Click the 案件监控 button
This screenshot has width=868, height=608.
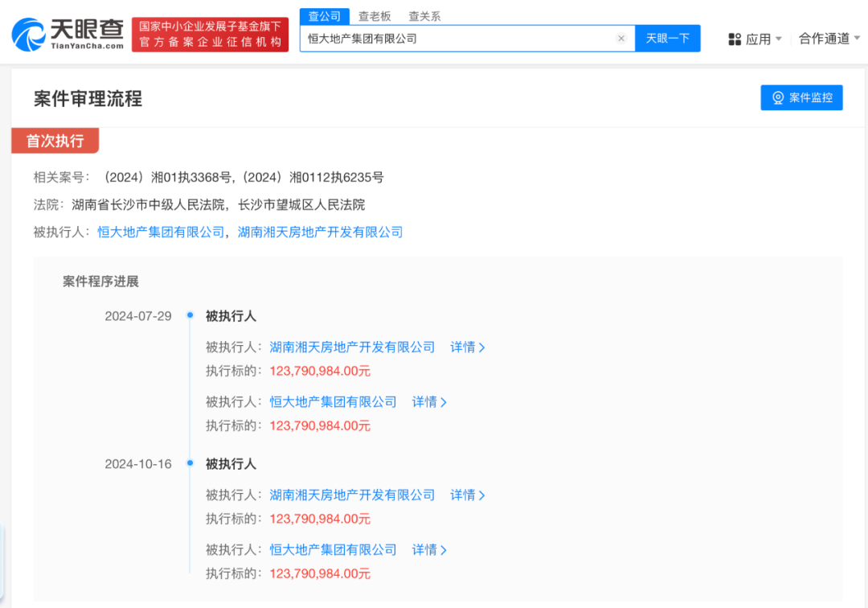coord(801,97)
